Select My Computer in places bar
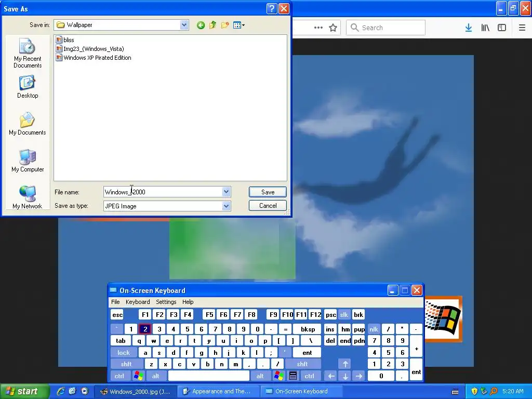 click(28, 161)
